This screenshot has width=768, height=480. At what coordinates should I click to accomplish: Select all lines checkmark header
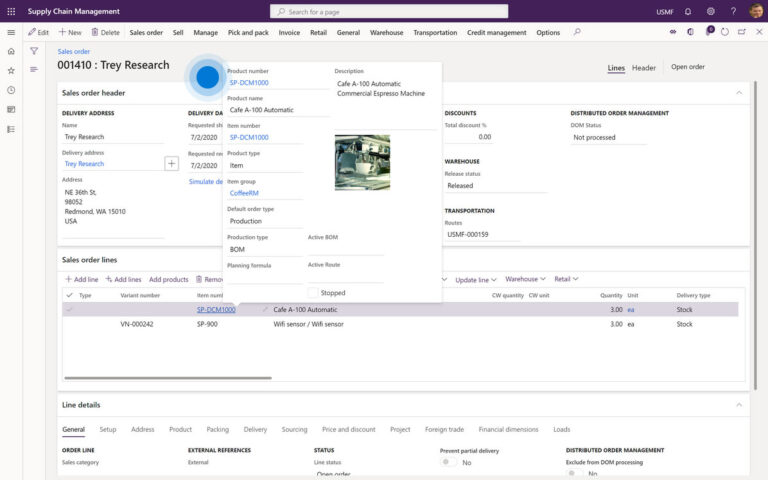click(70, 295)
